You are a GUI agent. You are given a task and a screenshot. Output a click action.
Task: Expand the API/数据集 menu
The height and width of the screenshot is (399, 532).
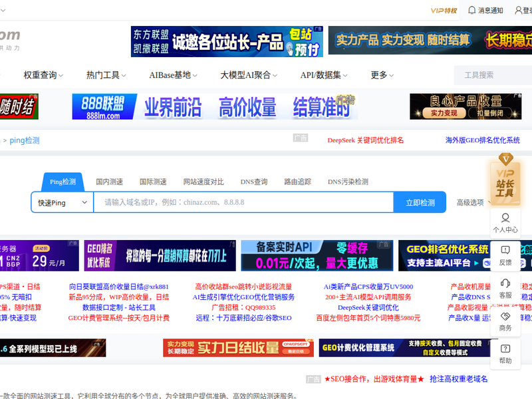[324, 75]
